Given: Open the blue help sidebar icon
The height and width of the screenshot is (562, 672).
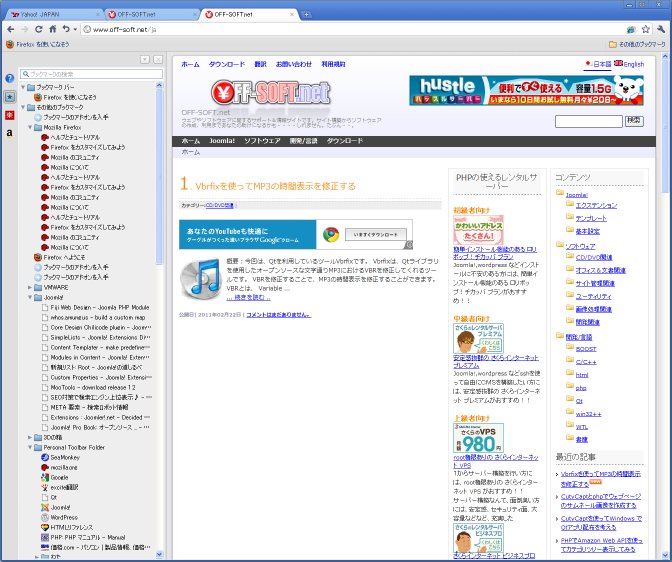Looking at the screenshot, I should click(9, 78).
